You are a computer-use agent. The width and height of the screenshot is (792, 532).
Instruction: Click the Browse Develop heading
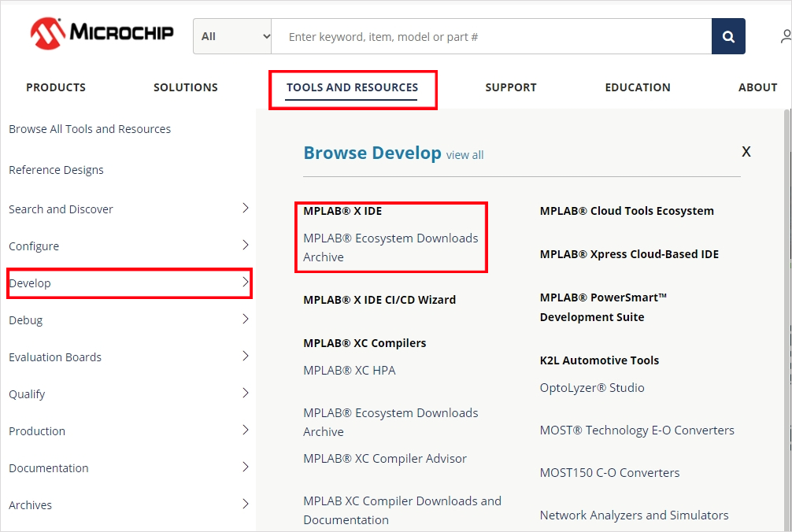372,153
